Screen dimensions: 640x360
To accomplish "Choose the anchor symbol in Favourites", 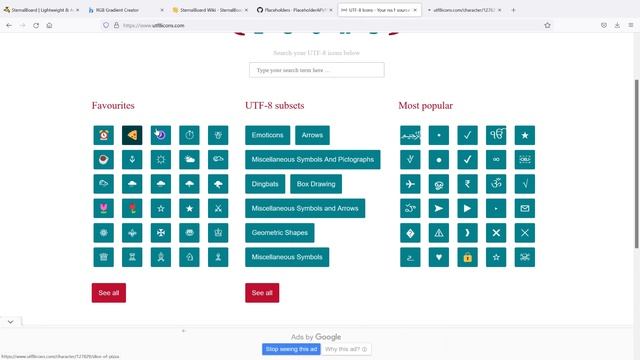I will [x=132, y=160].
